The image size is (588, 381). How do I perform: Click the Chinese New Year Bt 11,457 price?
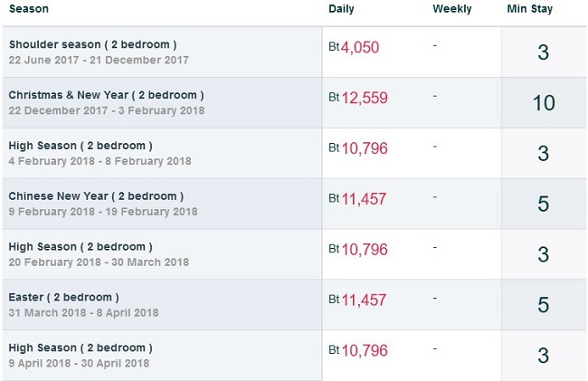coord(357,199)
